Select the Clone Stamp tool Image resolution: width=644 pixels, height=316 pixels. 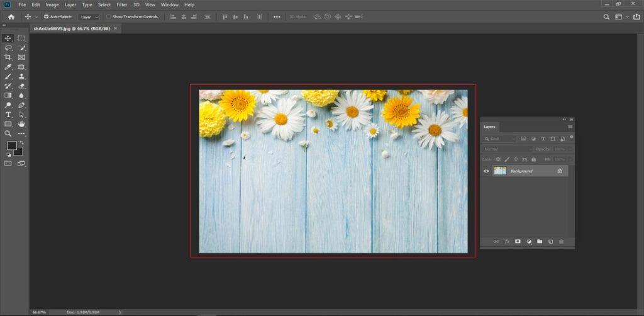(x=21, y=76)
